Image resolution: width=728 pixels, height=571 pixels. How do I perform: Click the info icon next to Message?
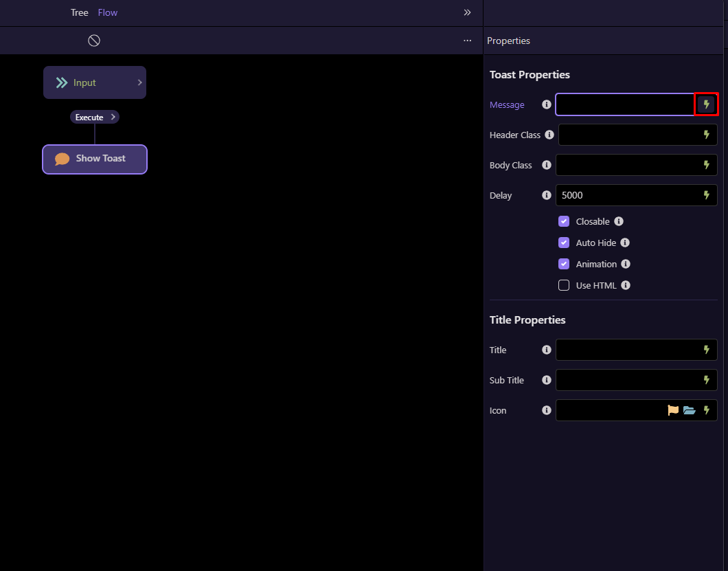tap(547, 104)
